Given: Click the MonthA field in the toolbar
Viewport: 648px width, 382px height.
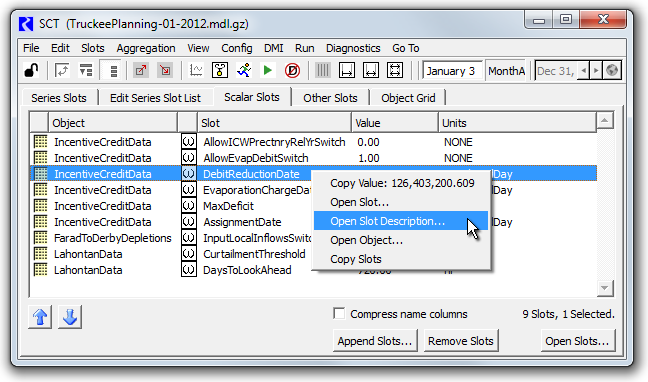Looking at the screenshot, I should click(506, 71).
